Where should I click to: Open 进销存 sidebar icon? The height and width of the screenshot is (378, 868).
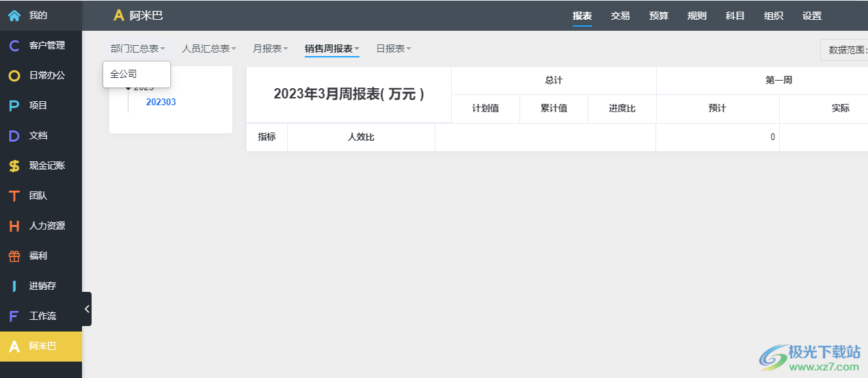[14, 286]
